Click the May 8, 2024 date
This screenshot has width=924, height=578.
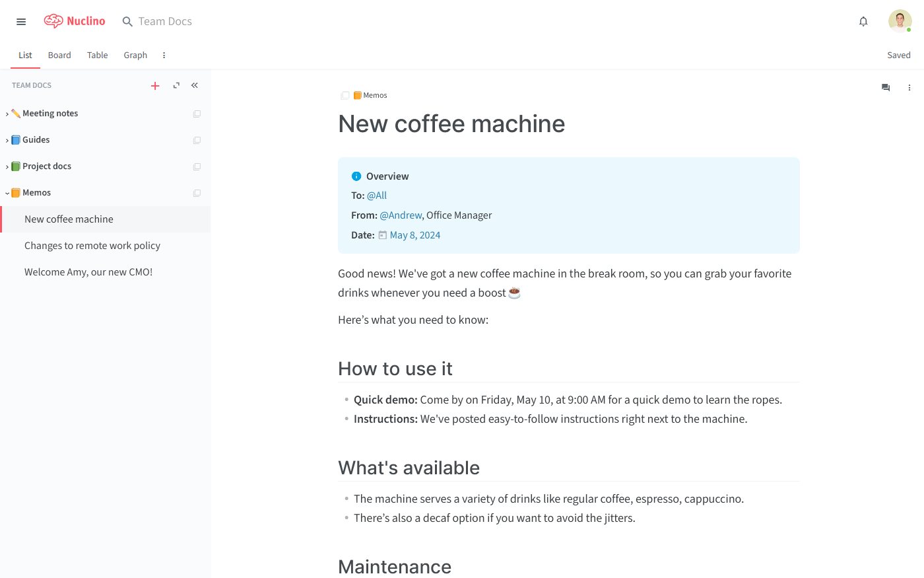(414, 235)
